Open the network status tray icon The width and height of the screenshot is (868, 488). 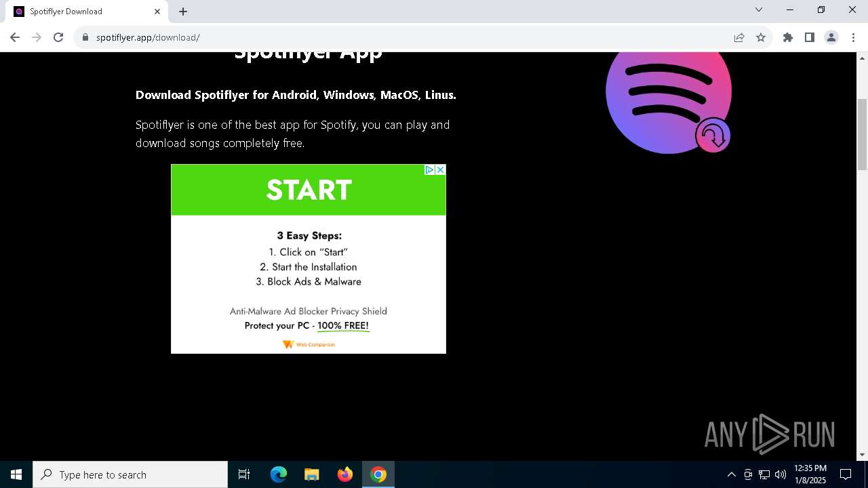click(764, 474)
